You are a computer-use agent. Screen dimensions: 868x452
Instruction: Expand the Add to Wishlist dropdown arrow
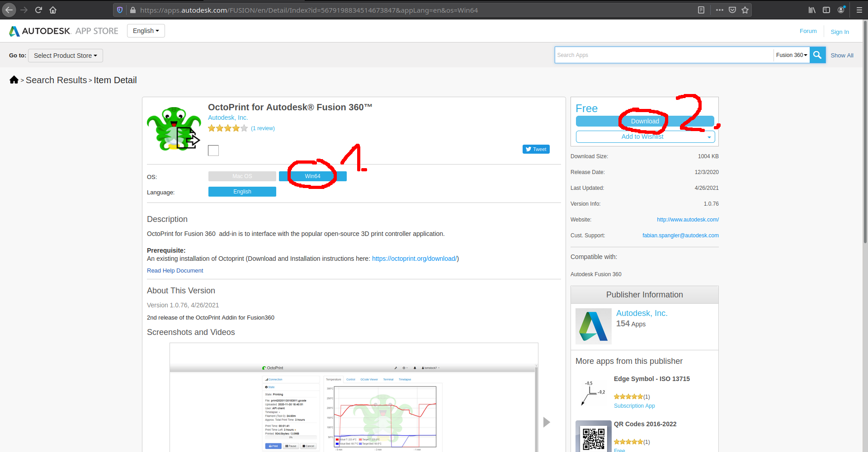(709, 137)
